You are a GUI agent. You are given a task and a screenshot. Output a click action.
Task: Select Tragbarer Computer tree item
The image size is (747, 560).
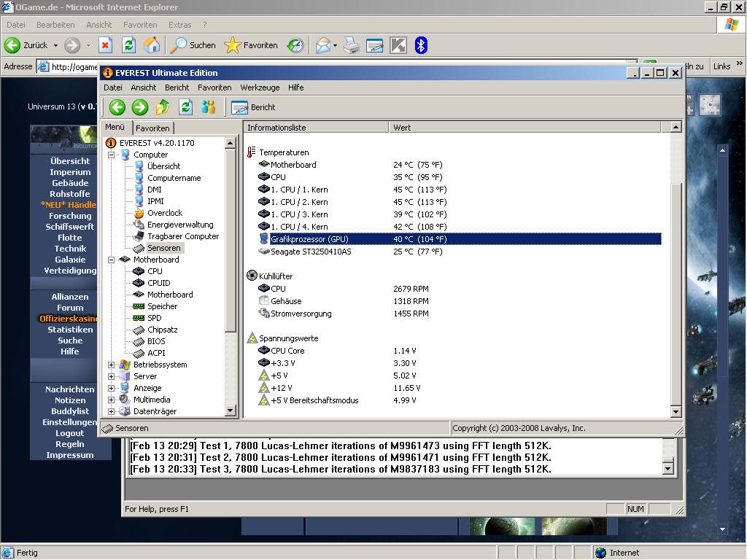pos(183,236)
